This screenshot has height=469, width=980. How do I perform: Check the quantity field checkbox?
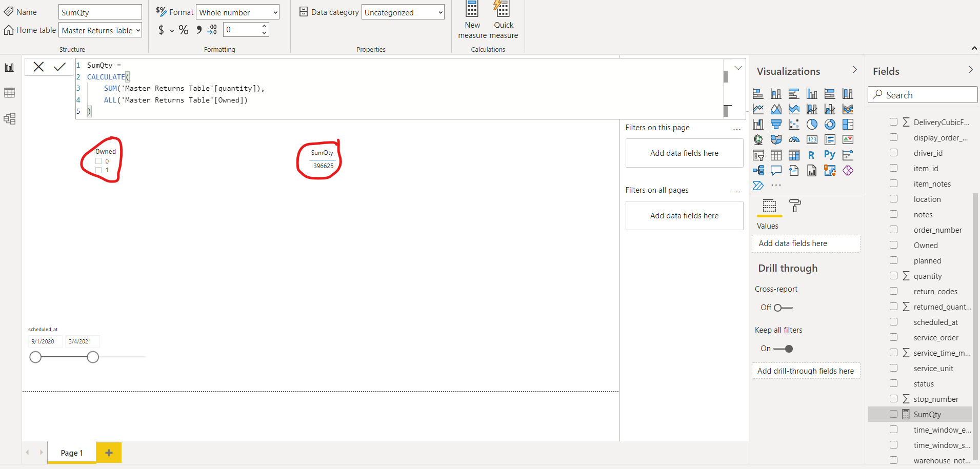click(x=893, y=276)
